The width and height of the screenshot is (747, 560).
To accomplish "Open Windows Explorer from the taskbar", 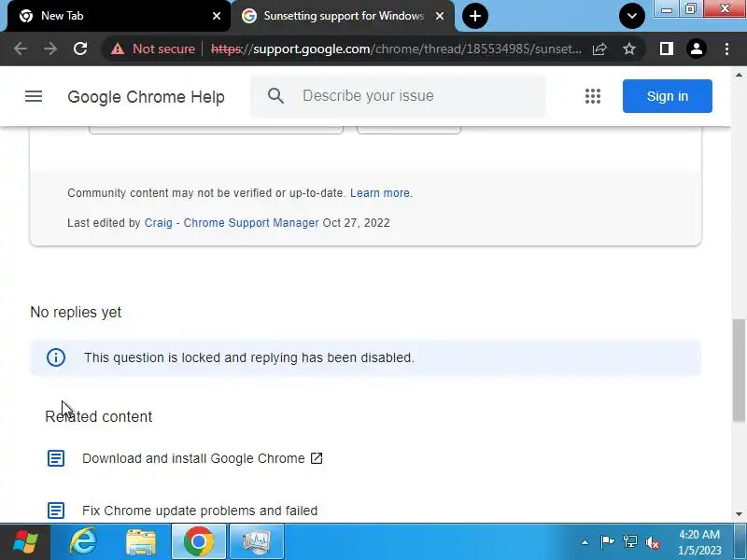I will click(x=141, y=542).
